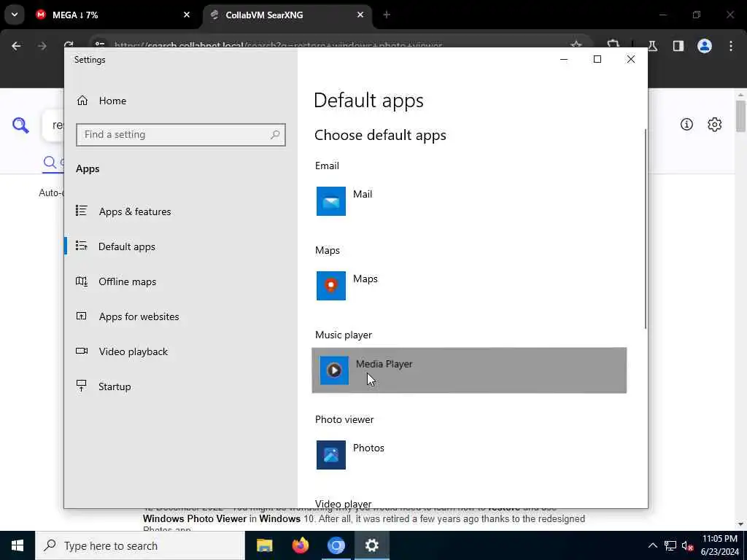Open browser profile avatar menu
Screen dimensions: 747x560
click(x=705, y=46)
